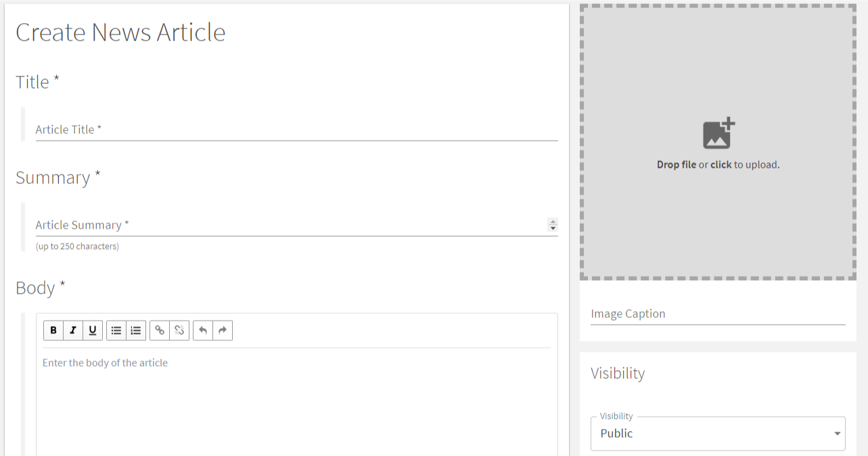This screenshot has height=456, width=868.
Task: Toggle underline formatting button
Action: [93, 330]
